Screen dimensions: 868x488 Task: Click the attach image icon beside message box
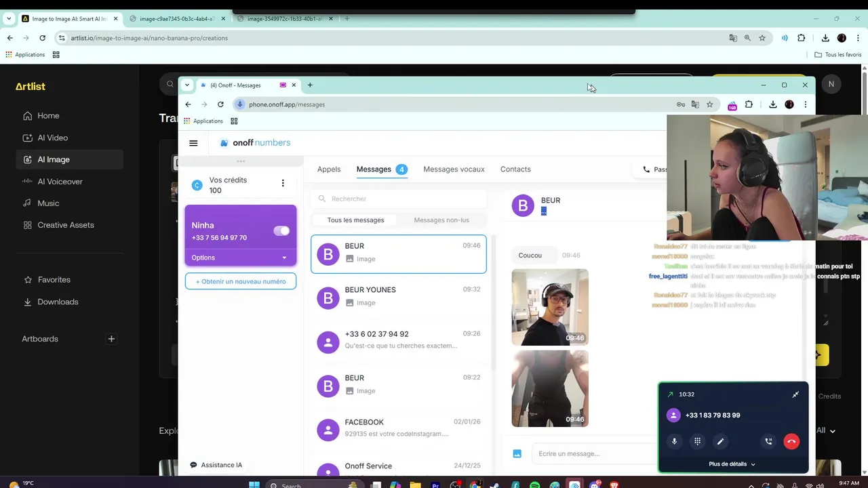517,453
